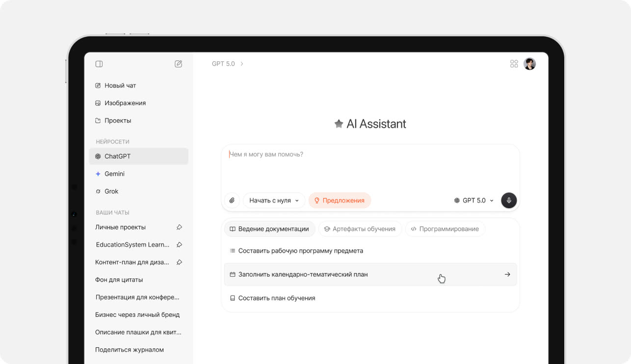Choose Составить план обучения suggestion

[x=370, y=298]
